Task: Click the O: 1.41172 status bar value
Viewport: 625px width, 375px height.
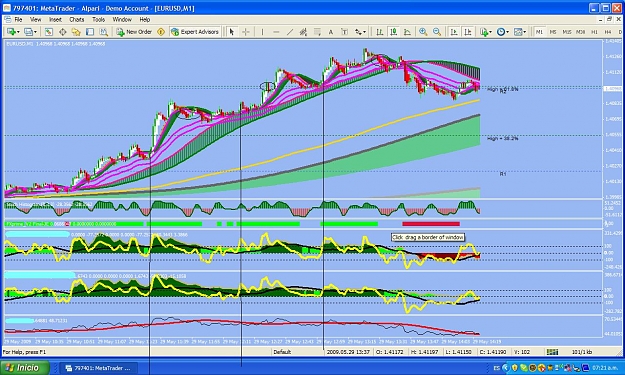Action: [x=391, y=352]
